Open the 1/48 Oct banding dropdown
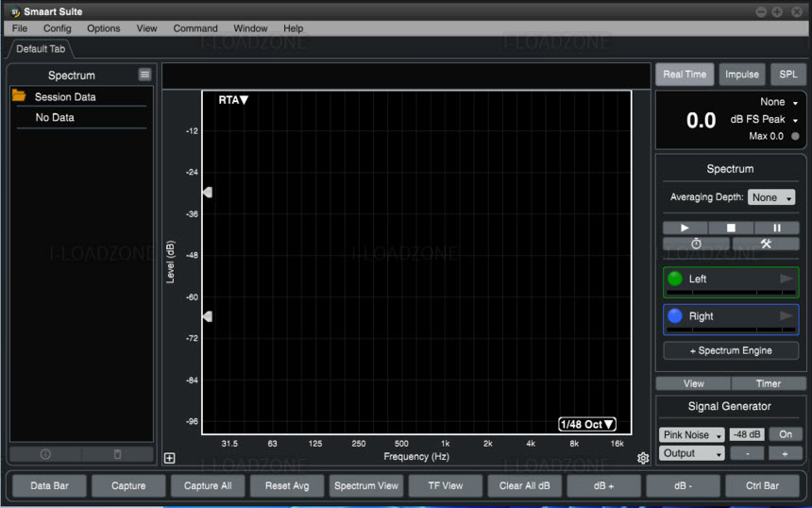 tap(586, 424)
